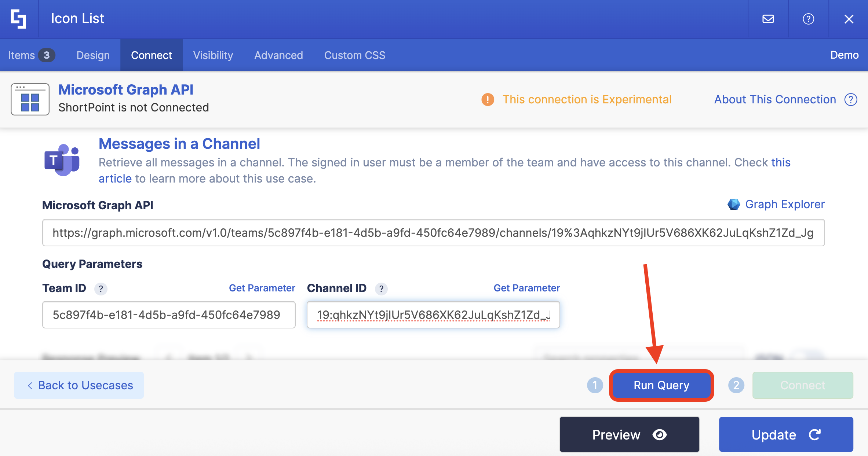
Task: Click the help question mark in header
Action: pos(808,19)
